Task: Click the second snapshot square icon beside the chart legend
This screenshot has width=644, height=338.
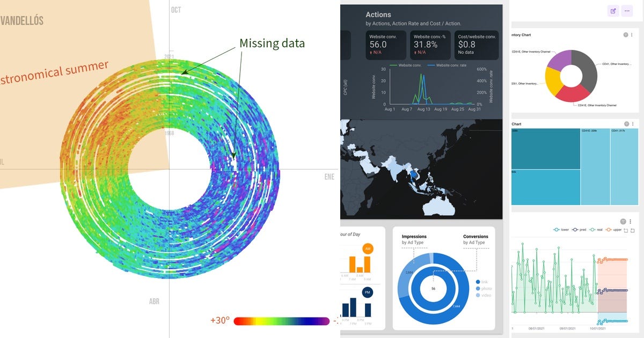Action: (633, 231)
